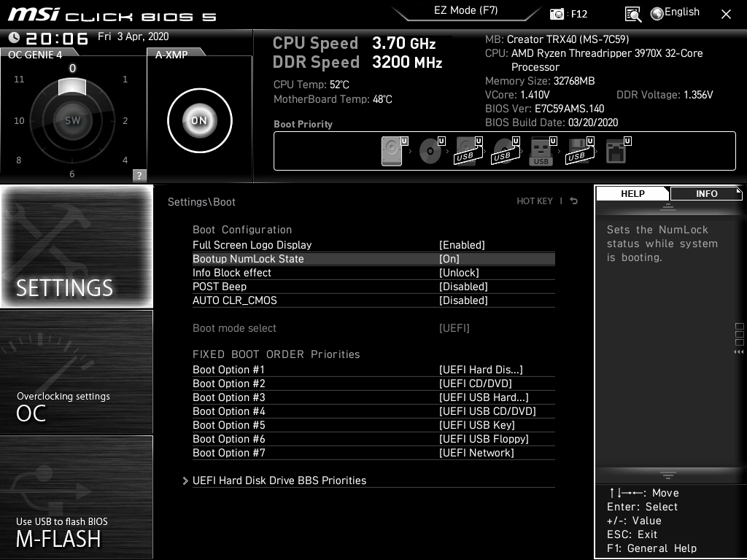Switch to the INFO tab
Screen dimensions: 747x560
point(706,194)
